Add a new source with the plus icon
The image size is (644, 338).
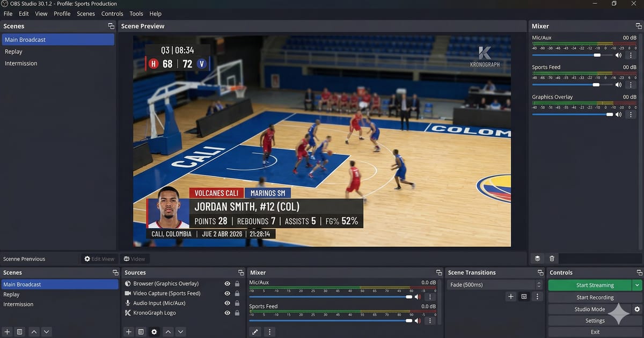(x=128, y=332)
